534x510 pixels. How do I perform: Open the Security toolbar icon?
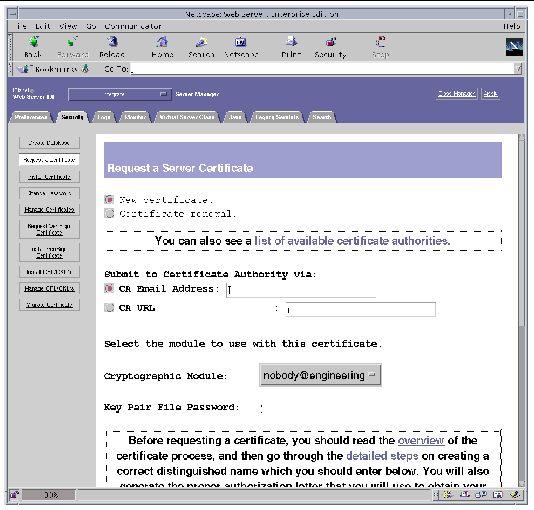click(330, 46)
